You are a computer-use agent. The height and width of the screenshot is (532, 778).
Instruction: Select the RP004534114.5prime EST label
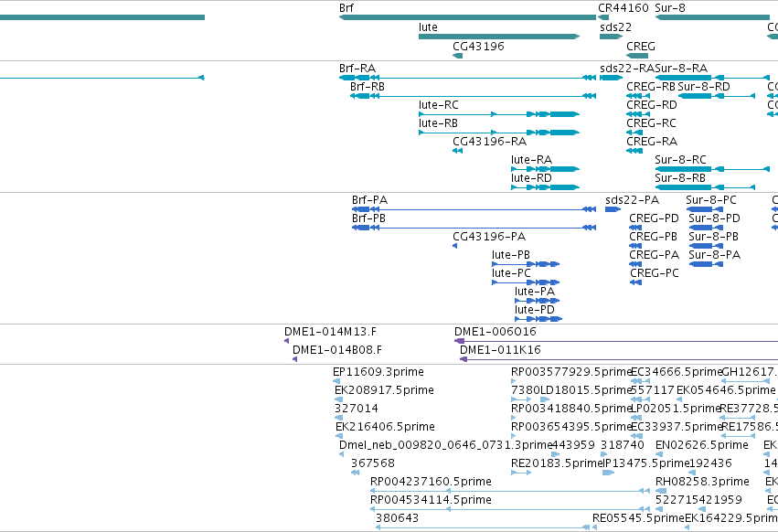point(431,500)
